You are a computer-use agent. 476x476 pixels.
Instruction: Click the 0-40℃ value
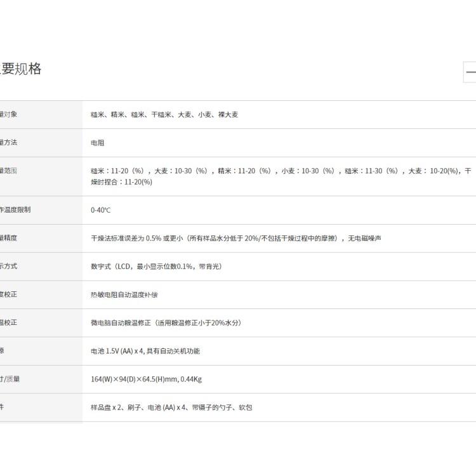tap(101, 210)
